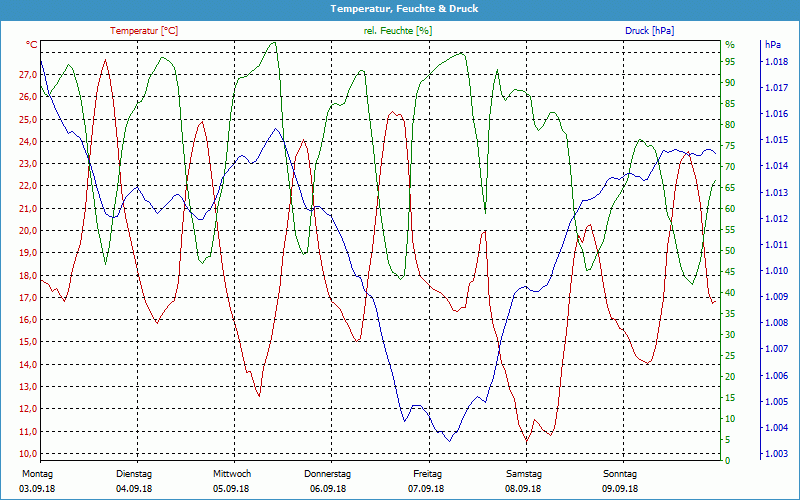Select the "Samstag" day label

click(x=523, y=474)
